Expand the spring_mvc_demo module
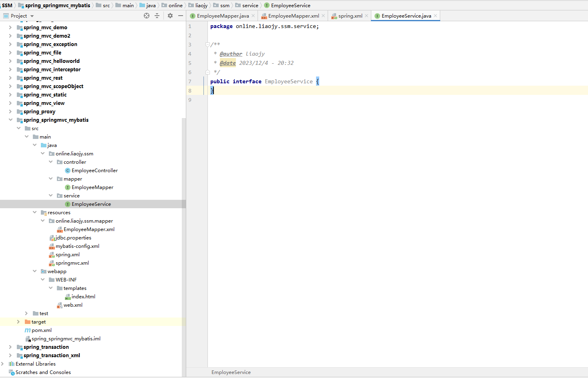Image resolution: width=588 pixels, height=378 pixels. pos(10,27)
